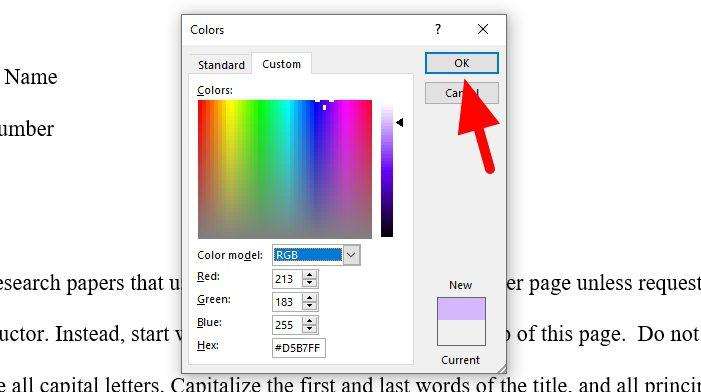The height and width of the screenshot is (392, 701).
Task: Close the Colors dialog with X
Action: pyautogui.click(x=482, y=30)
